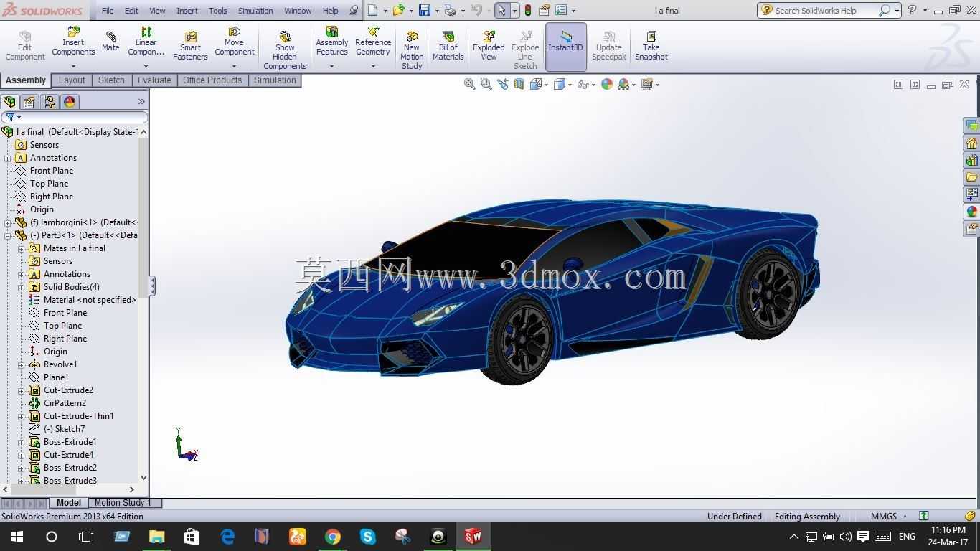Open the File menu
Image resolution: width=980 pixels, height=551 pixels.
(x=108, y=11)
